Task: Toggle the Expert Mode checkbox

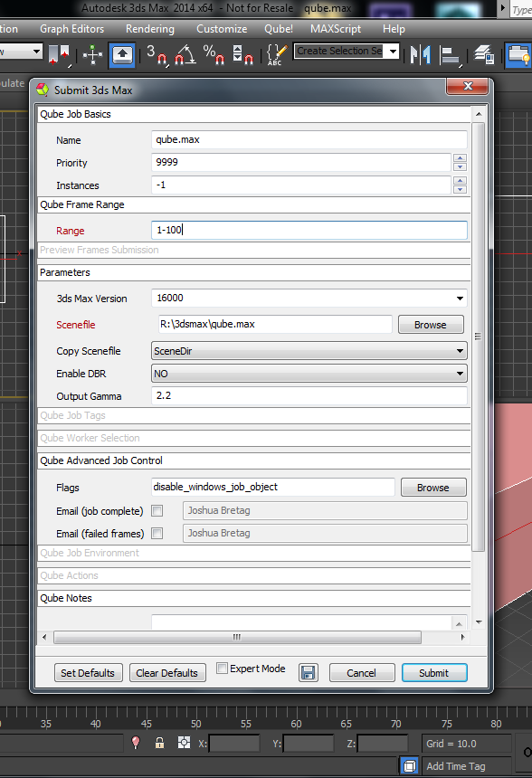Action: click(222, 669)
